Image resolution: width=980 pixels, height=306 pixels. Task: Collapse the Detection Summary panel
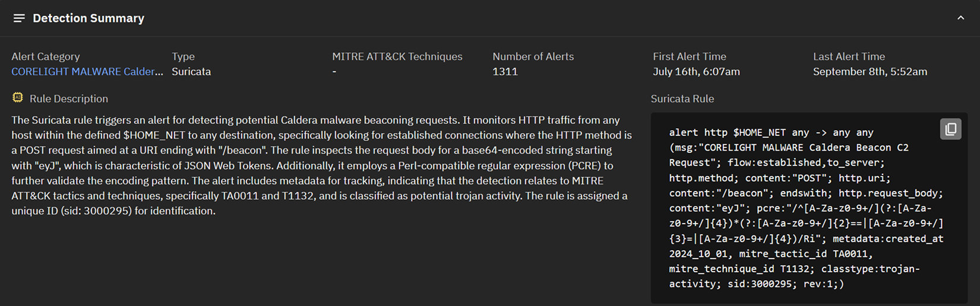pos(960,18)
